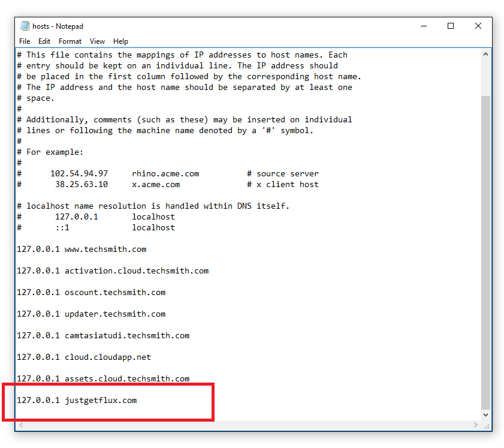Click the '# Additionally, comments' line
The width and height of the screenshot is (504, 448).
click(185, 119)
